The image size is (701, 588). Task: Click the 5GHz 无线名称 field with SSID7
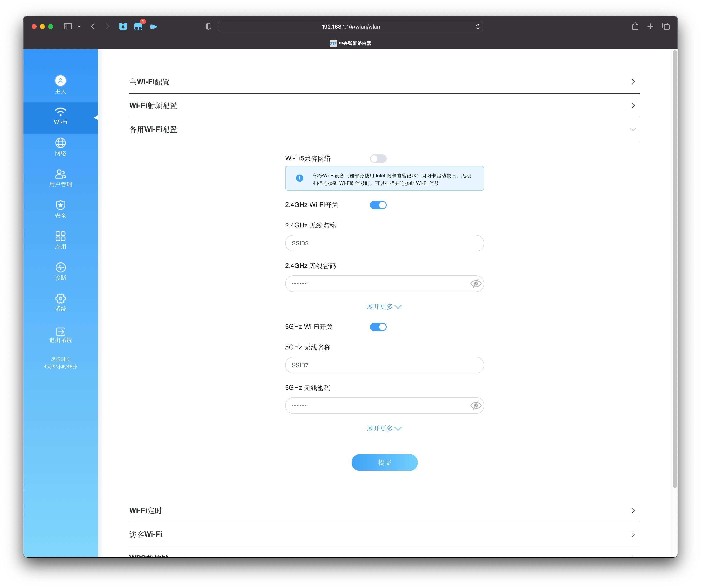384,365
